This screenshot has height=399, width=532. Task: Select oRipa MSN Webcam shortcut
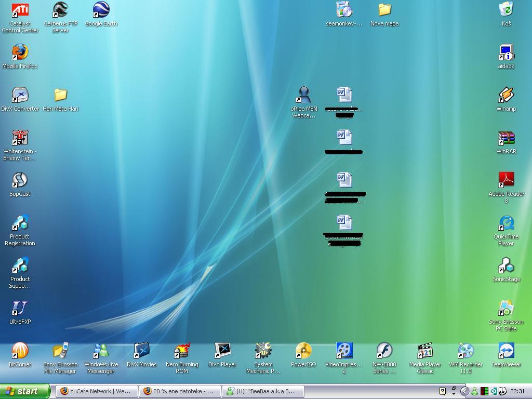point(303,95)
